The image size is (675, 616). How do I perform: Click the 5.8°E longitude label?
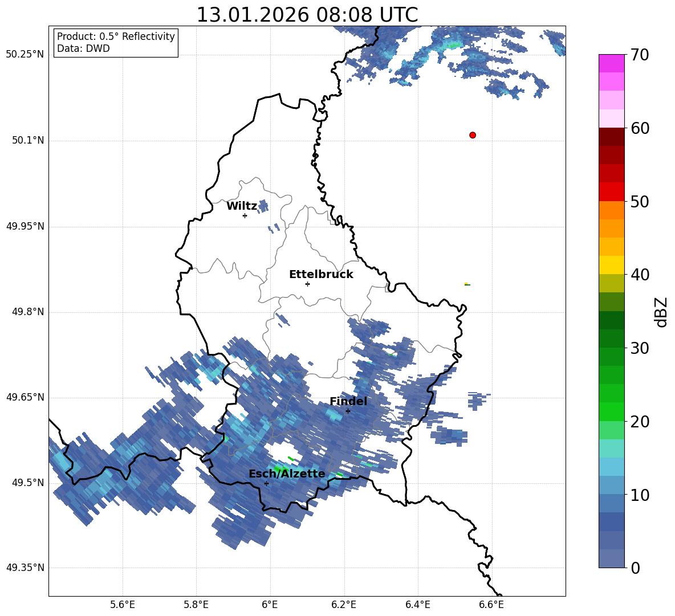196,605
